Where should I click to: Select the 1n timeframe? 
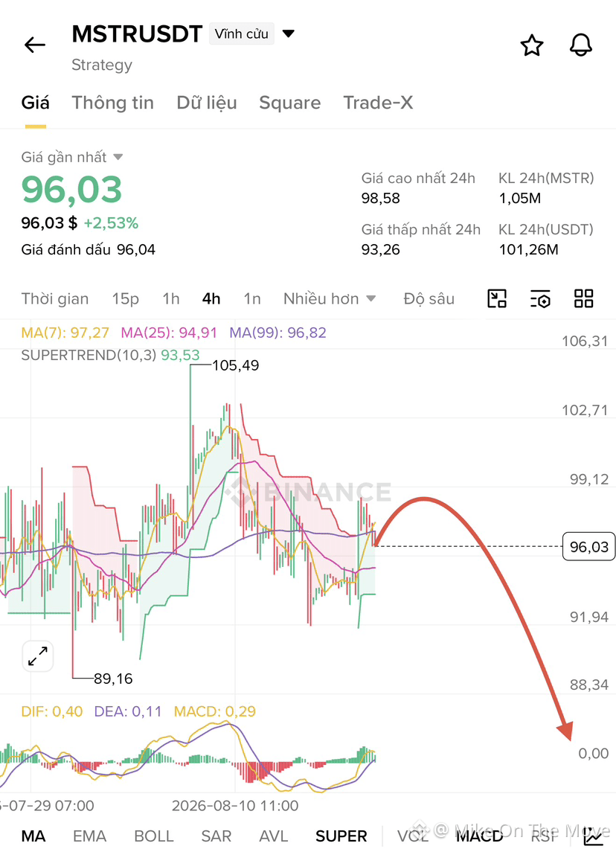(251, 298)
